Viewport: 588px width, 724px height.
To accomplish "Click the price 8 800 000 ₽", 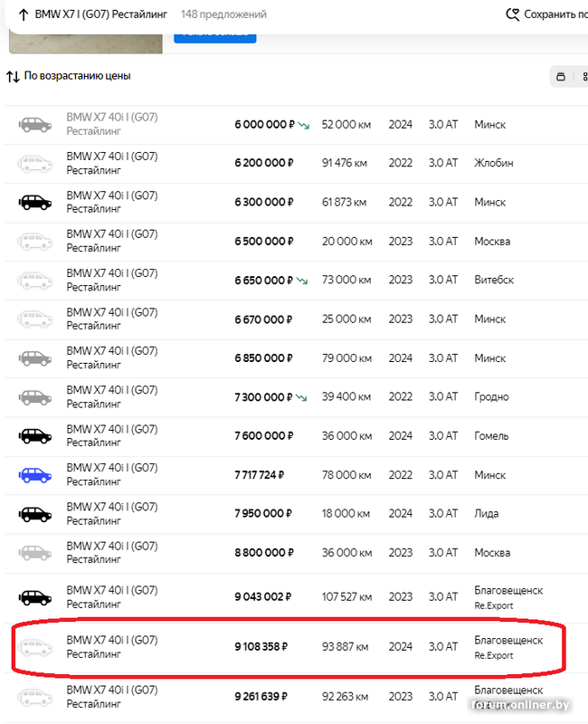I will (264, 553).
